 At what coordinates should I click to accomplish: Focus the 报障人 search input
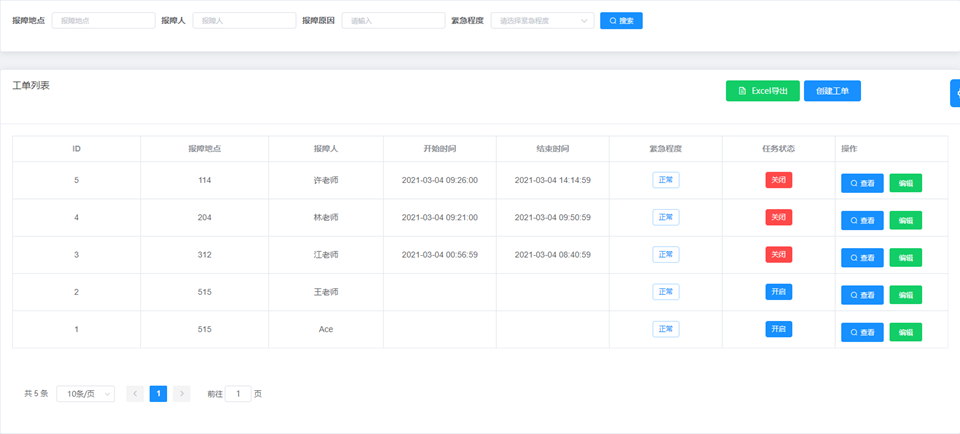tap(244, 21)
